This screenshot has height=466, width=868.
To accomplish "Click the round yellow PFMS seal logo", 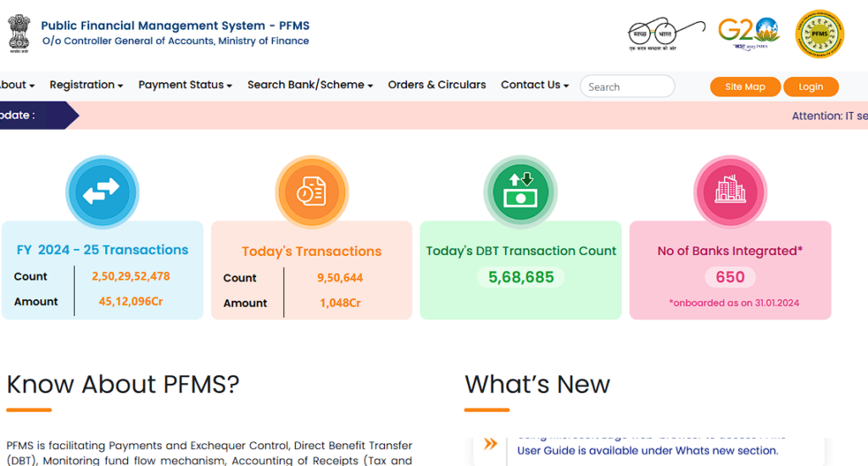I will [820, 34].
